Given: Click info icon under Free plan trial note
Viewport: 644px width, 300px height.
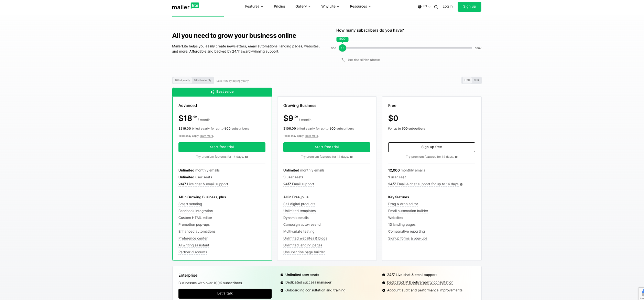Looking at the screenshot, I should (x=456, y=157).
